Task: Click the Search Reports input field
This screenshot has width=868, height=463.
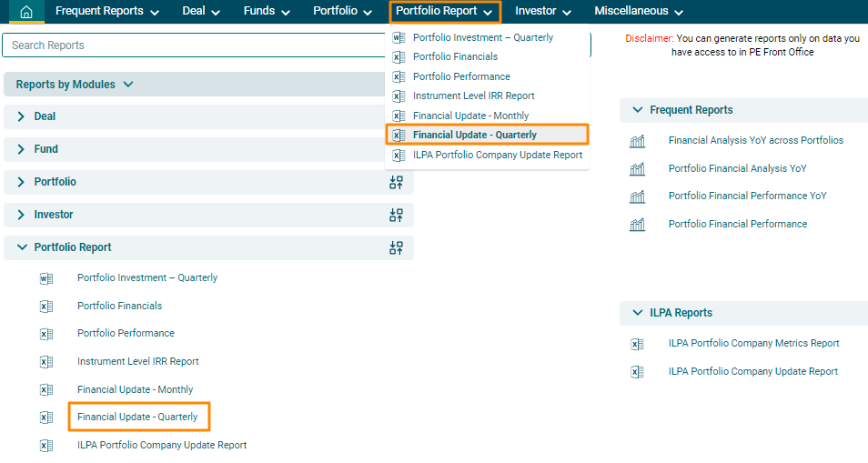Action: point(191,45)
